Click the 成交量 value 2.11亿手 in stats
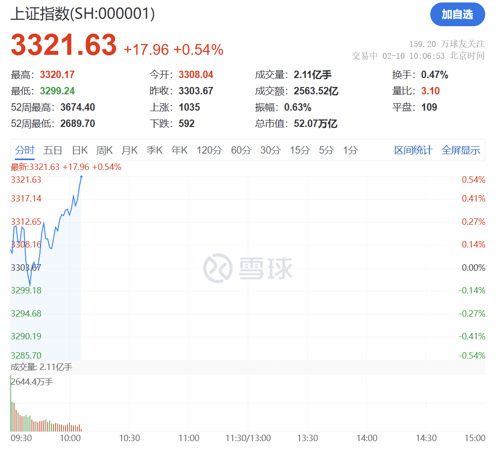Viewport: 500px width, 451px height. point(313,75)
